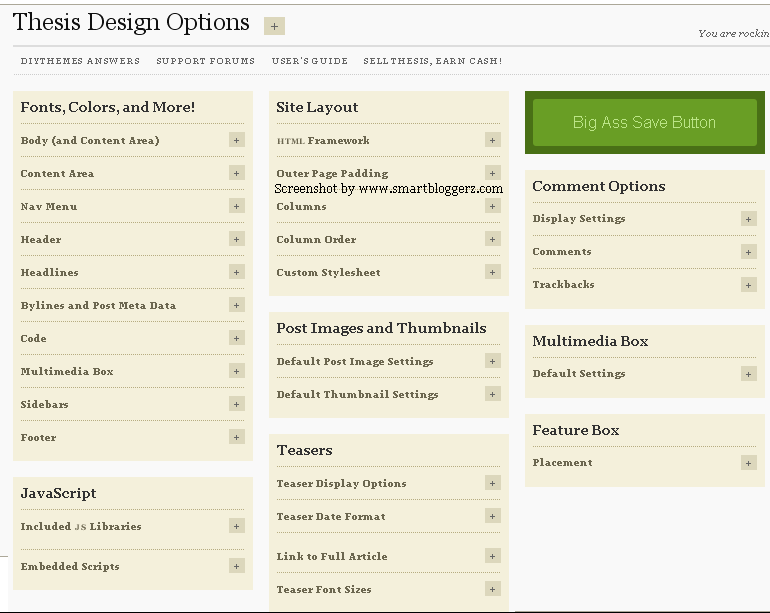The height and width of the screenshot is (613, 770).
Task: Expand Custom Stylesheet options
Action: point(493,272)
